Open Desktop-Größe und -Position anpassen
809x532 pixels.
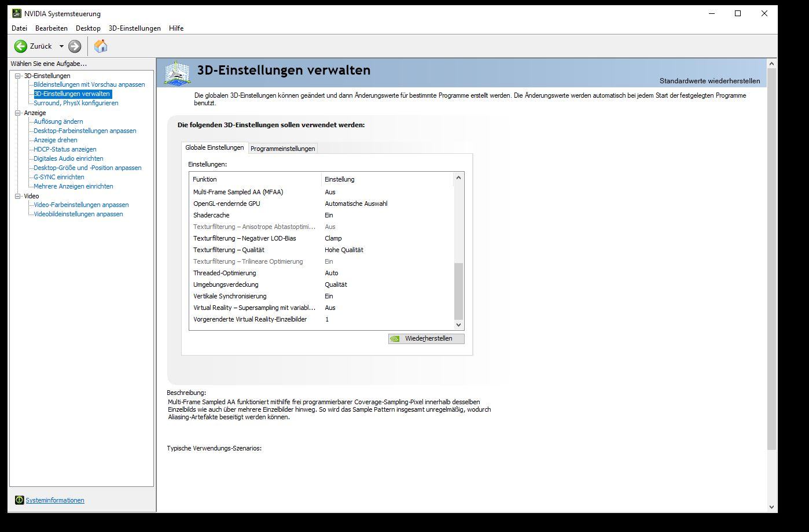(x=87, y=168)
